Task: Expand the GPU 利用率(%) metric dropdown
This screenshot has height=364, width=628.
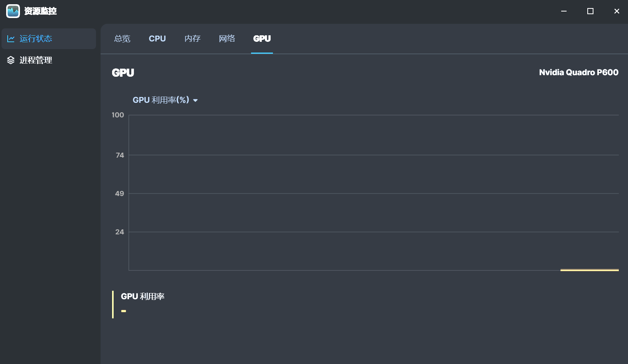Action: point(165,100)
